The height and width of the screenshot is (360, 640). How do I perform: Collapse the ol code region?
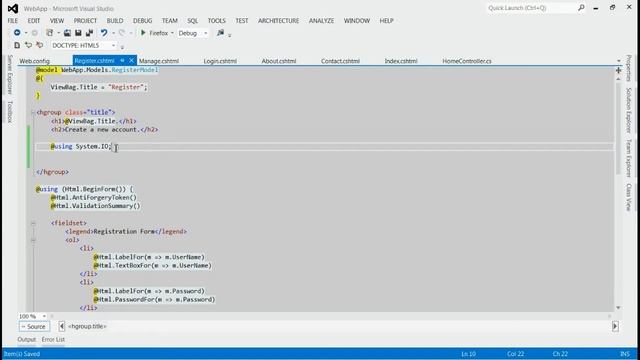tap(33, 240)
